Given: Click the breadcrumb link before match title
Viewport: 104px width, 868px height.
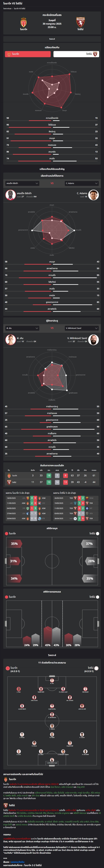Looking at the screenshot, I should [x=7, y=8].
